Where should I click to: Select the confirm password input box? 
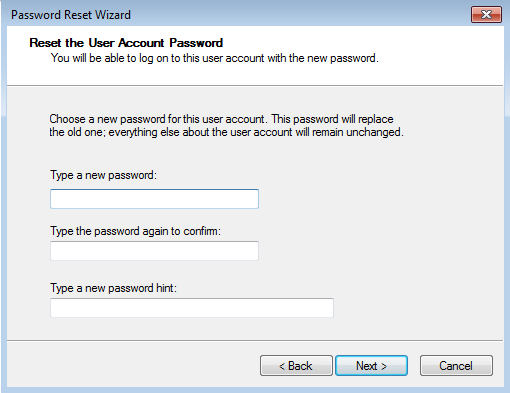(x=154, y=251)
